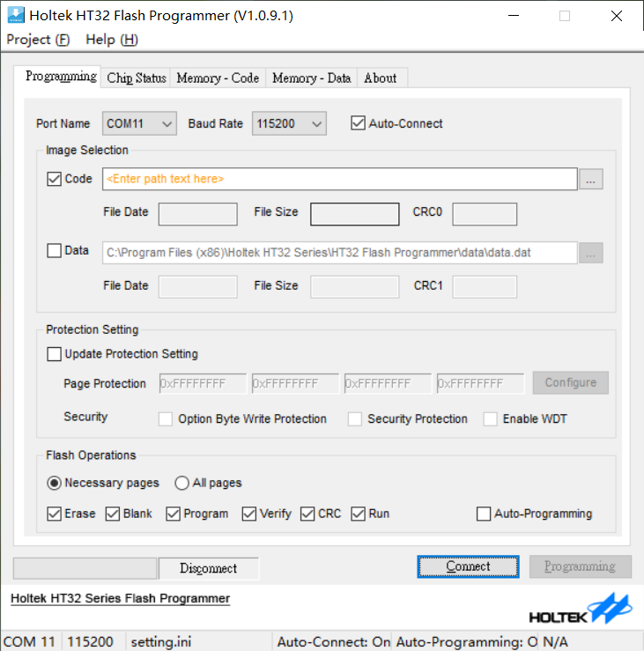Click the Holtek logo at bottom right
The image size is (644, 651).
pyautogui.click(x=581, y=610)
